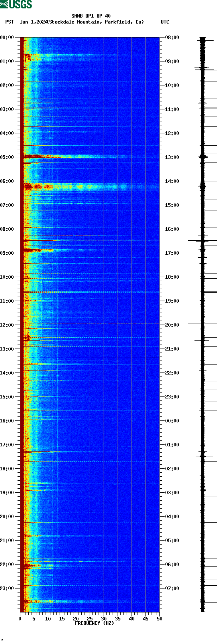Click the '20:00' UTC time label
220x644 pixels.
(172, 325)
